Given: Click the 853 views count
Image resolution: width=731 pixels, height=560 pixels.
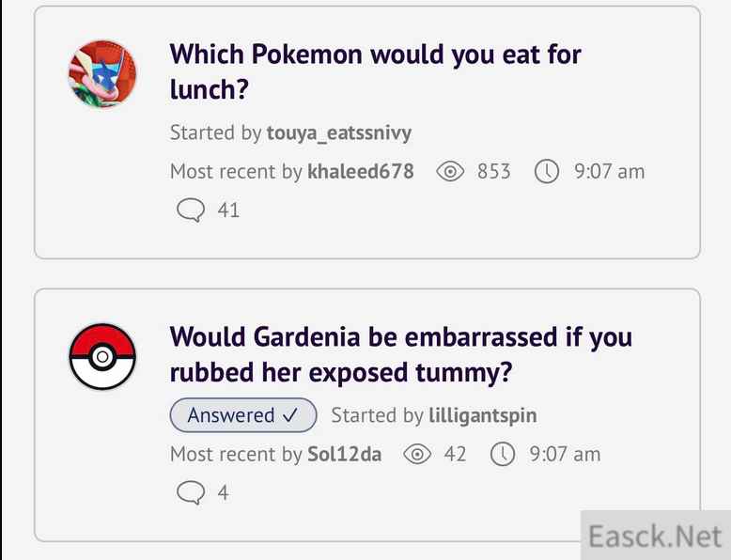Looking at the screenshot, I should pos(493,171).
